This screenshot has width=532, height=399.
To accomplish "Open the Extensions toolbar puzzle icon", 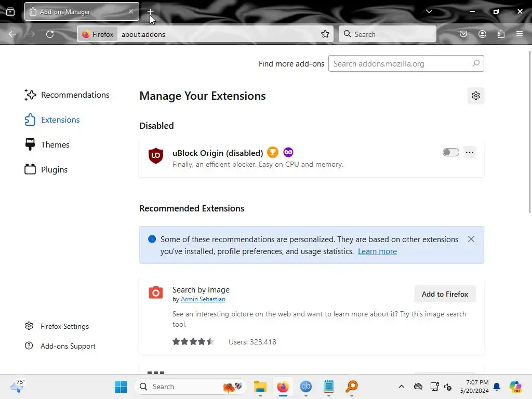I will click(501, 34).
